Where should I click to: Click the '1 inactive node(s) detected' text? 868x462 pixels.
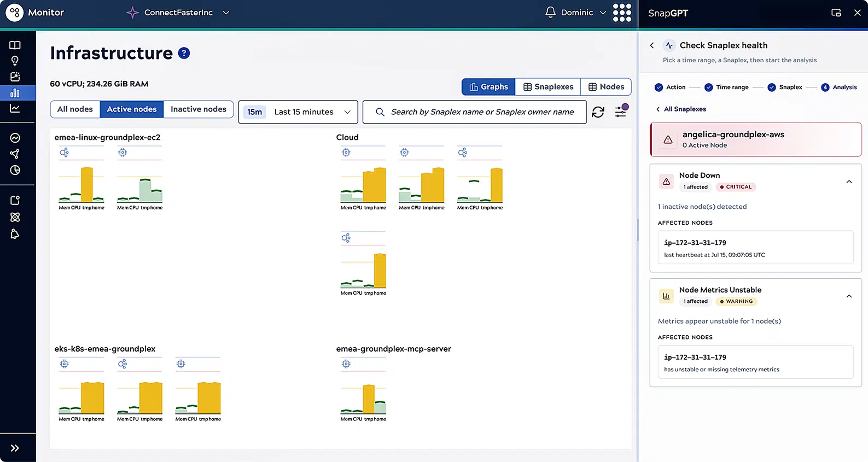pos(702,207)
